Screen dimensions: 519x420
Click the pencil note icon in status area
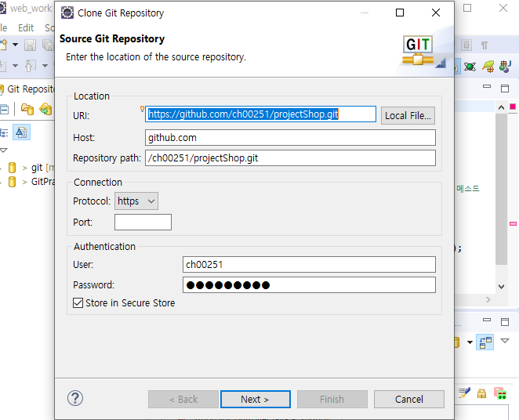click(x=464, y=393)
